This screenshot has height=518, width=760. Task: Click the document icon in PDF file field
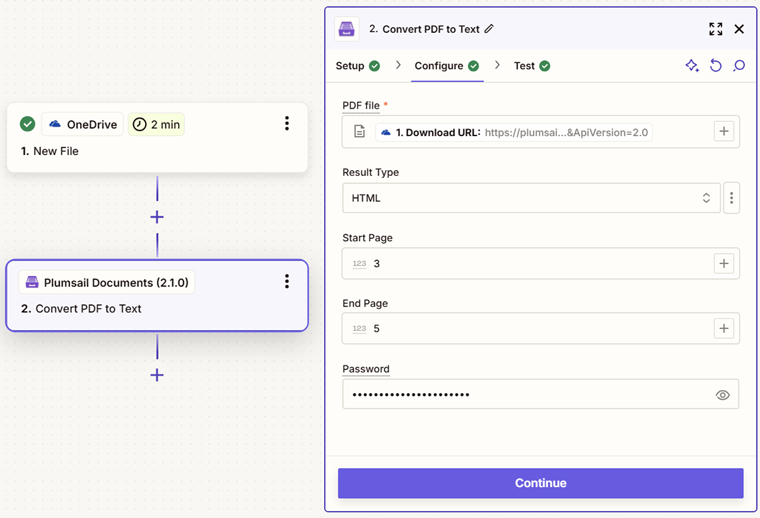[359, 131]
